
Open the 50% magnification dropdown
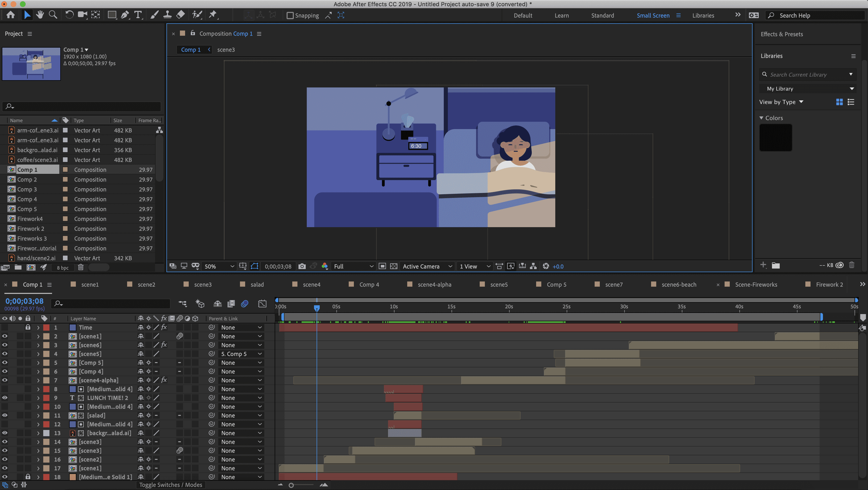[219, 266]
